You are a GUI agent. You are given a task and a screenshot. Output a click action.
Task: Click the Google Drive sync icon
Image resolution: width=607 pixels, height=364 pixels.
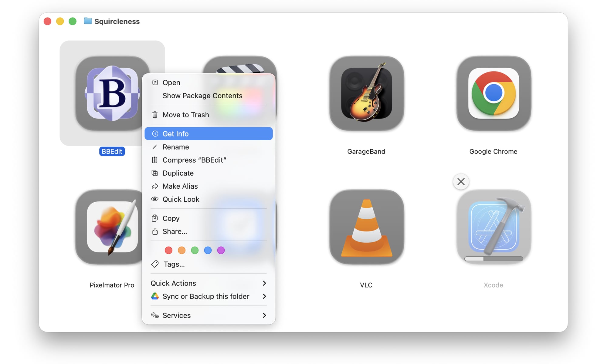(155, 296)
